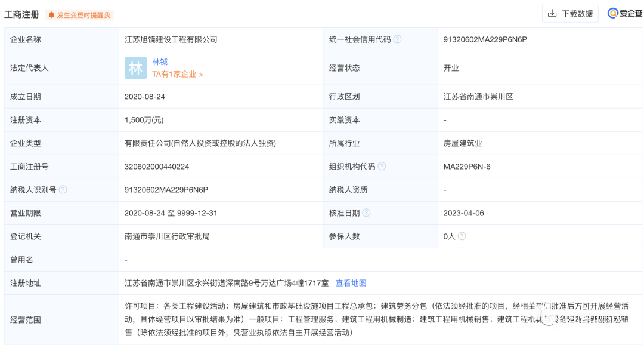Click the 经营范围 description text
Viewport: 644px width, 345px height.
click(x=376, y=319)
